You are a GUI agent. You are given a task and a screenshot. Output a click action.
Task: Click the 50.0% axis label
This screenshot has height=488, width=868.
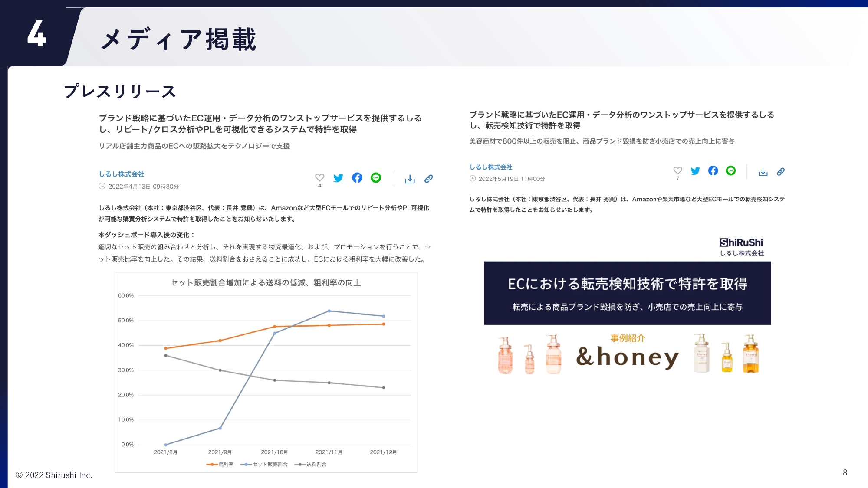click(x=126, y=320)
